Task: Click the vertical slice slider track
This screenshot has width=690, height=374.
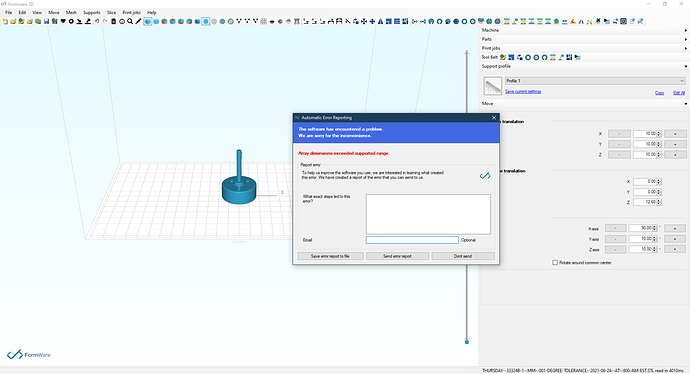Action: click(x=467, y=196)
